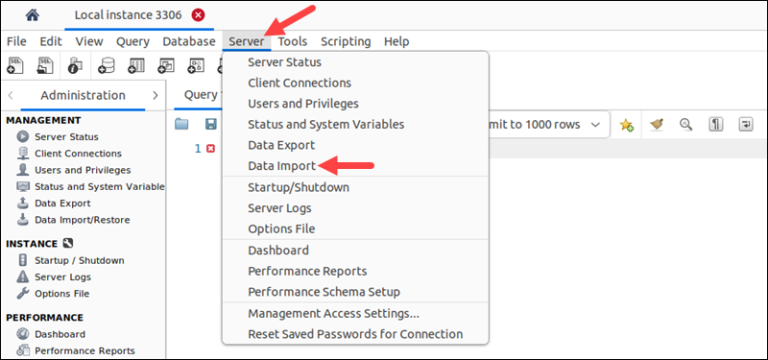Click the Home icon tab
The image size is (768, 360).
[x=32, y=15]
